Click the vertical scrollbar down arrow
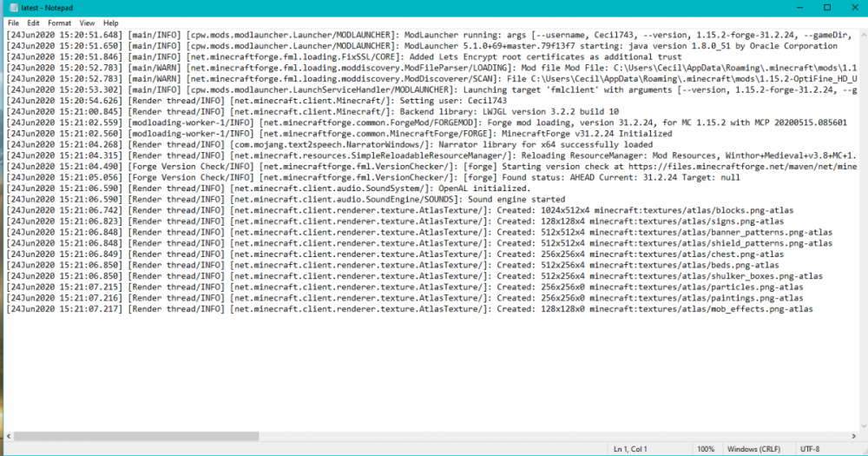 (x=861, y=425)
